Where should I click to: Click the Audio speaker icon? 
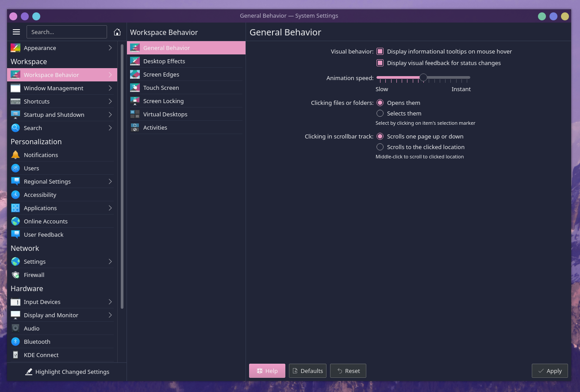click(15, 328)
